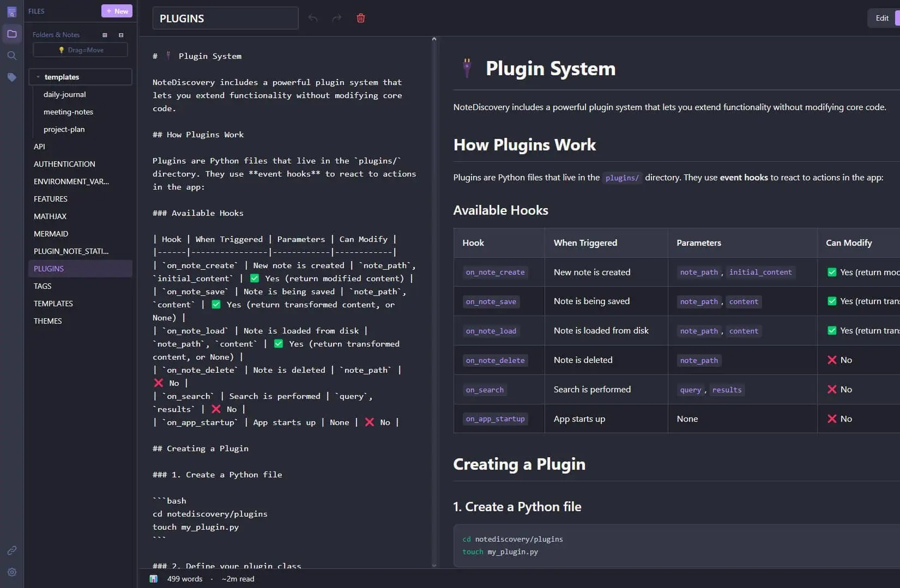Click the New note button
The height and width of the screenshot is (588, 900).
click(x=117, y=11)
